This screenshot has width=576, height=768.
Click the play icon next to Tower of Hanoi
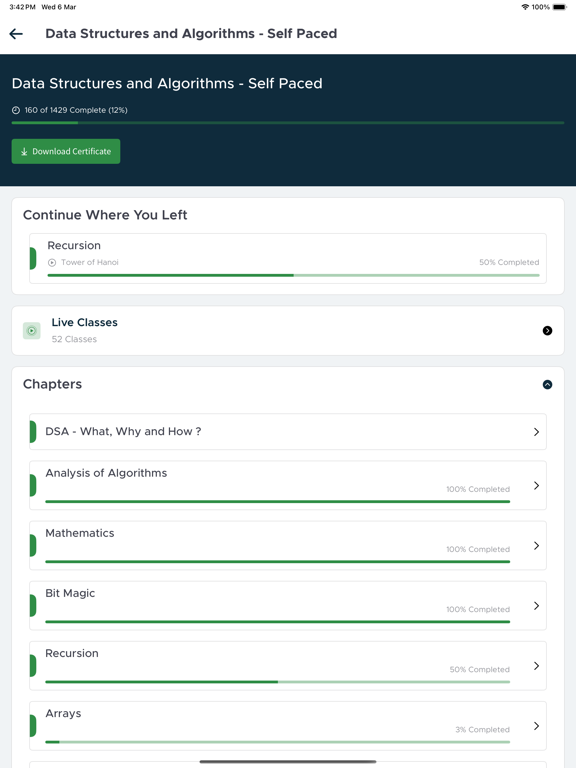tap(52, 263)
